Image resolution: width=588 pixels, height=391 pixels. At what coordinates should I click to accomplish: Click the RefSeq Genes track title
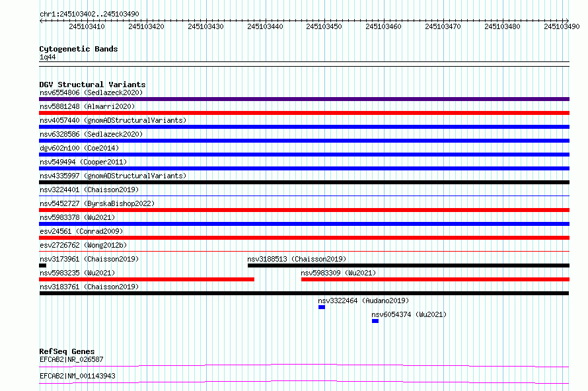click(67, 351)
